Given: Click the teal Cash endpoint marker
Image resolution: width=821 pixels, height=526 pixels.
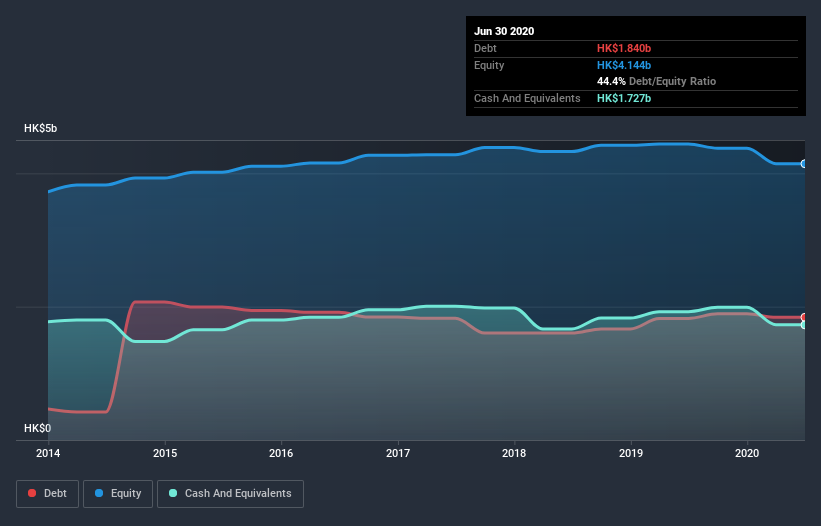Looking at the screenshot, I should click(804, 325).
